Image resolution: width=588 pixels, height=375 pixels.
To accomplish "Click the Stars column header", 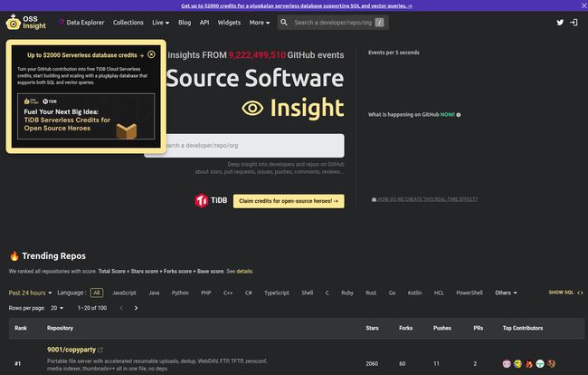I will 372,328.
